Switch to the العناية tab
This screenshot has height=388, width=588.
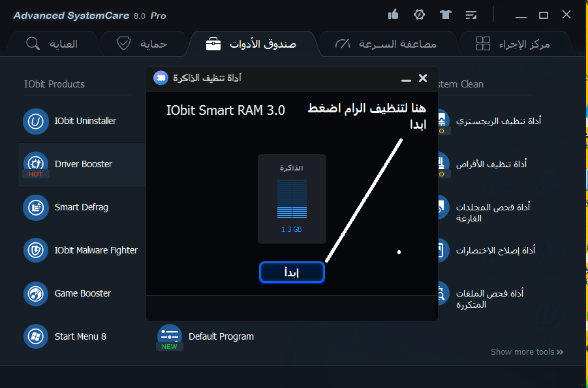click(x=52, y=44)
